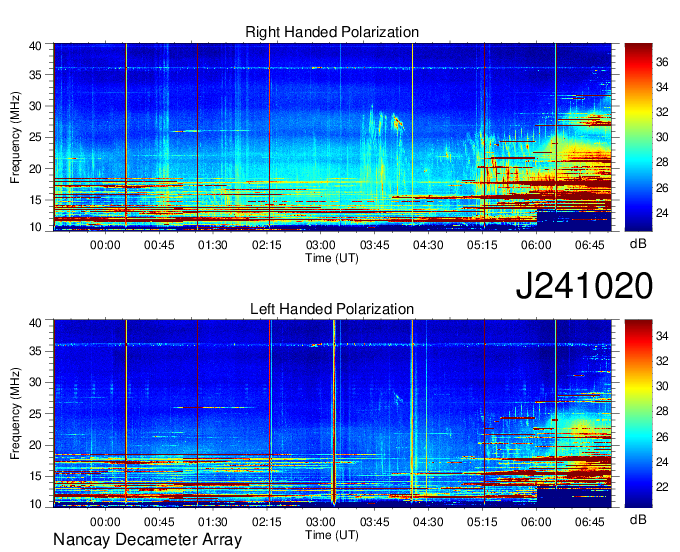Click the "15" frequency tick on the right-handed plot
Screen dimensions: 680x552
coord(35,200)
